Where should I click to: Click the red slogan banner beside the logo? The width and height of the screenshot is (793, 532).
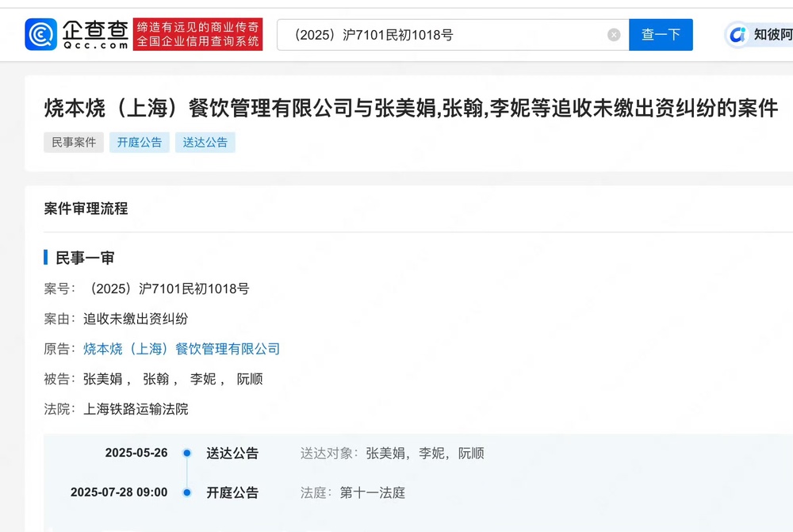point(197,35)
